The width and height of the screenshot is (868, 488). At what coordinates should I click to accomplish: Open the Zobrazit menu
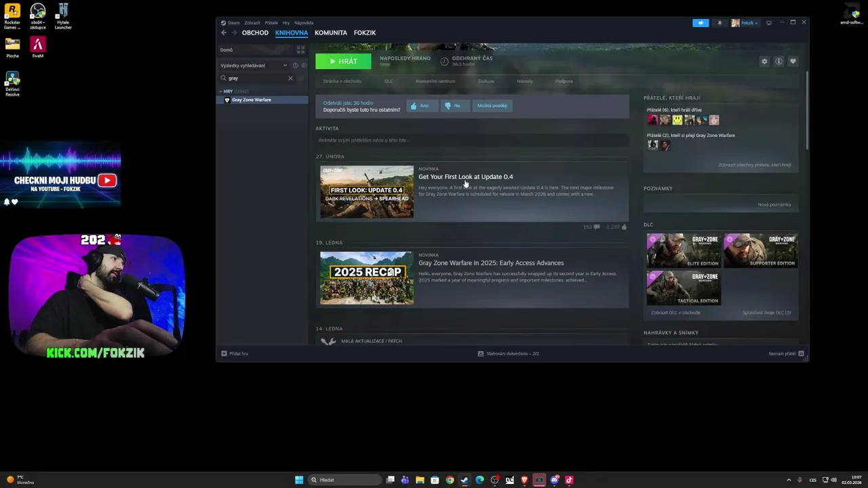(252, 22)
